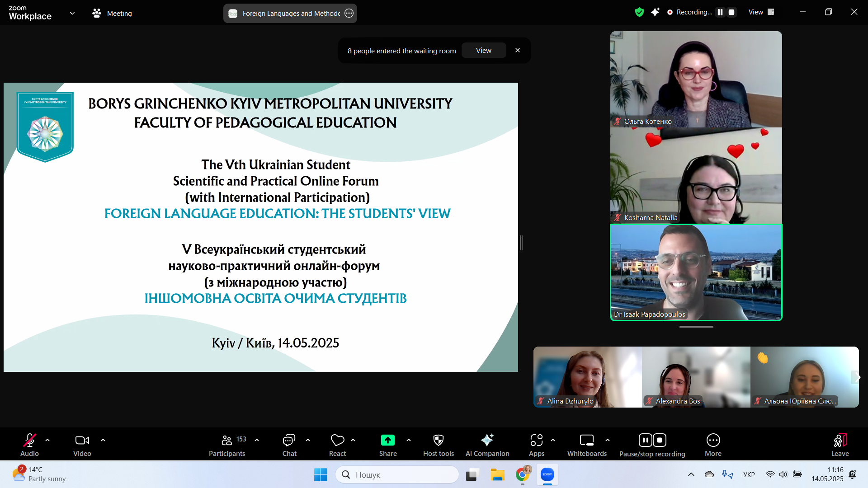Open Zoom Workplace dropdown chevron
Screen dimensions: 868x488
[x=72, y=13]
